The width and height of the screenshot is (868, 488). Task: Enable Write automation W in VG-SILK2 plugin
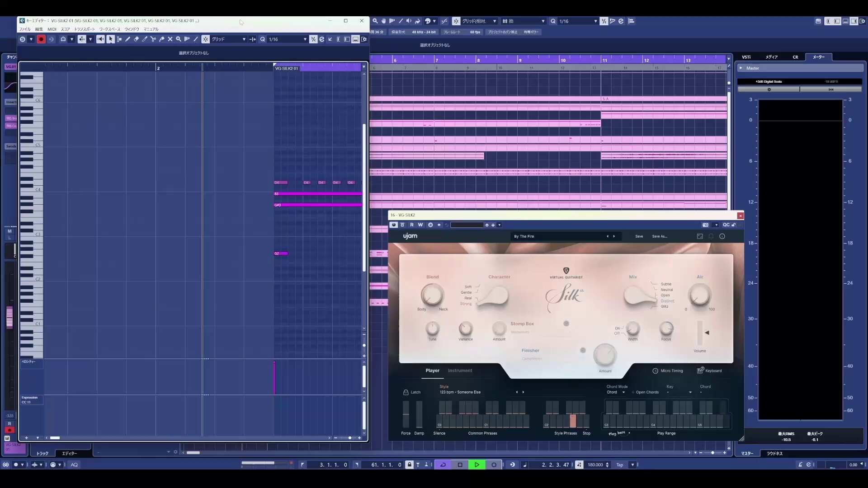[x=420, y=225]
